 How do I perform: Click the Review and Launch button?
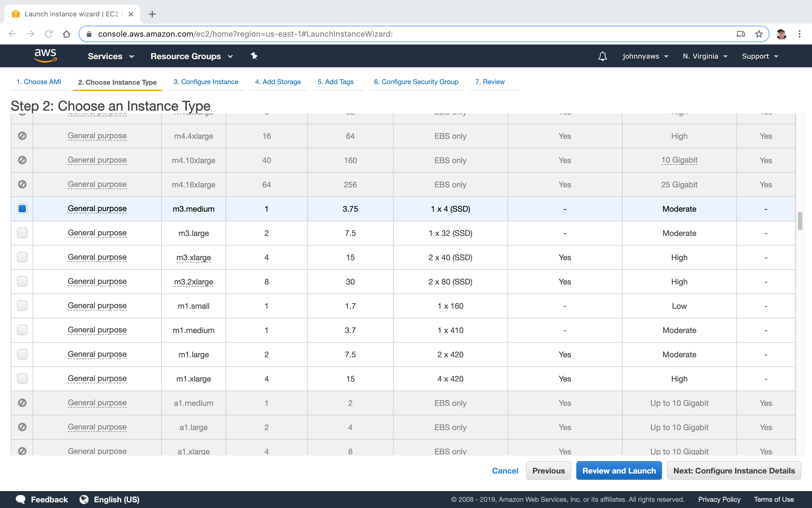pos(619,471)
